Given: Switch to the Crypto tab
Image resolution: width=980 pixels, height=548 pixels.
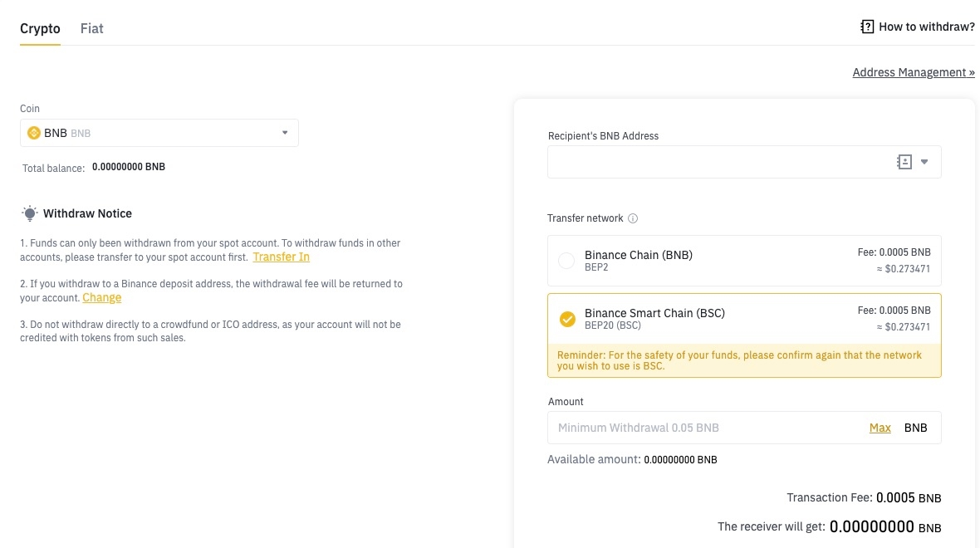Looking at the screenshot, I should (40, 28).
